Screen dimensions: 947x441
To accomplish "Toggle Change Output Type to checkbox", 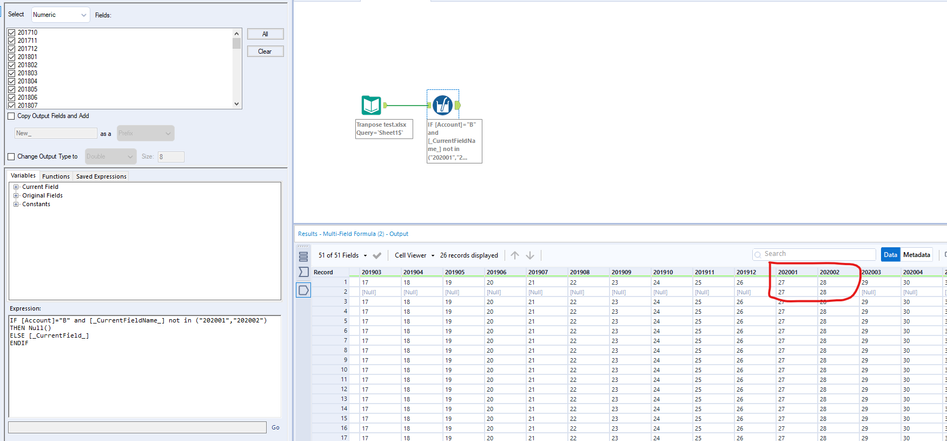I will coord(11,156).
